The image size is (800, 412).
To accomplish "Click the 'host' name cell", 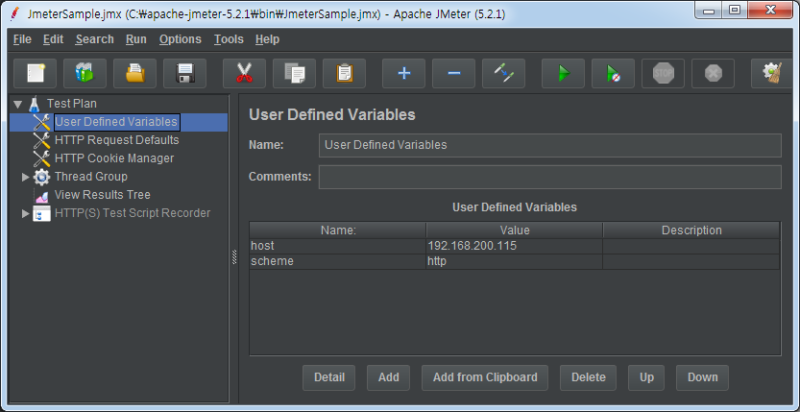I will 338,246.
